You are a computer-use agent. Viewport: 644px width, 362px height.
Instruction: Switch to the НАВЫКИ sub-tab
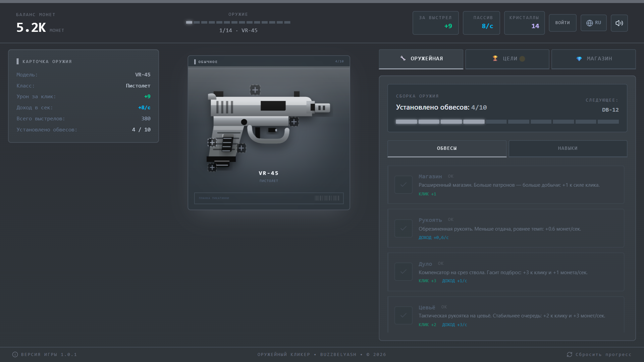tap(568, 148)
